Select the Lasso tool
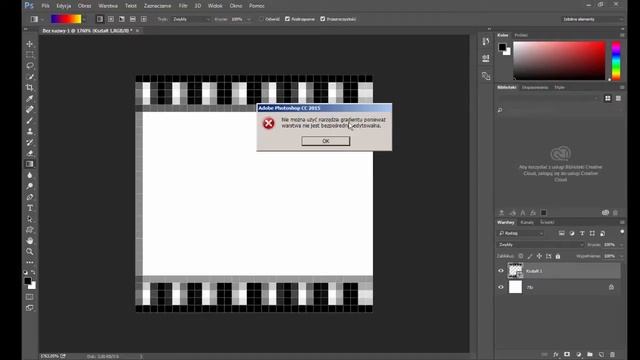Screen dimensions: 640x360 point(30,66)
